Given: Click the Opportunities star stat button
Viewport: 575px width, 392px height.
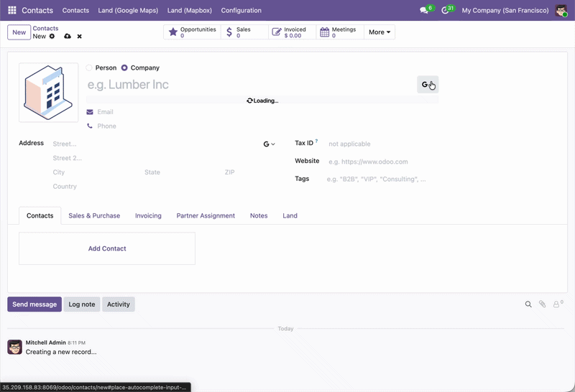Looking at the screenshot, I should coord(192,32).
